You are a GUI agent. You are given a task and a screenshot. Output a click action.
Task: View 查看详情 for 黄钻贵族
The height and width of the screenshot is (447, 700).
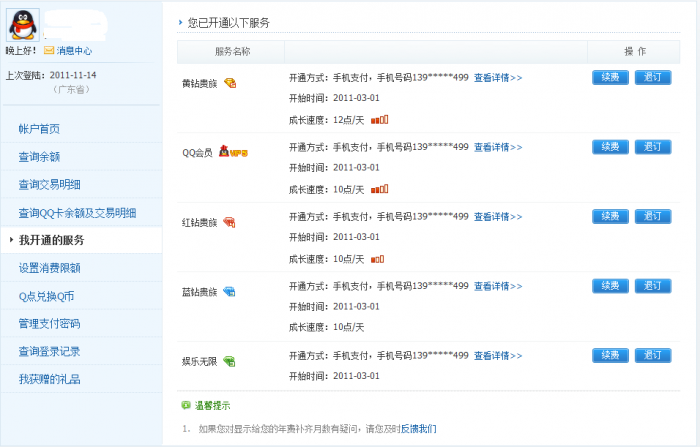click(498, 78)
